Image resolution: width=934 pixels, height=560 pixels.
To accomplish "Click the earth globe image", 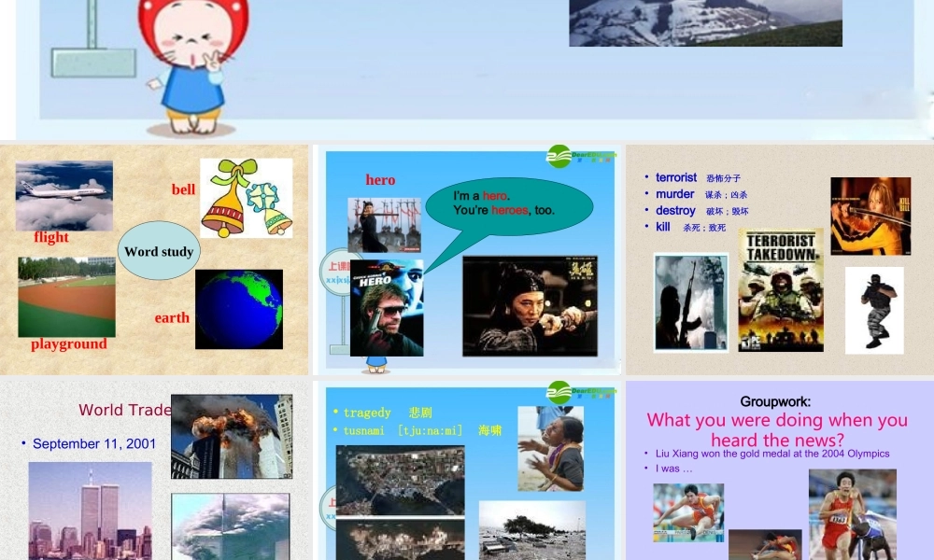I will (239, 309).
